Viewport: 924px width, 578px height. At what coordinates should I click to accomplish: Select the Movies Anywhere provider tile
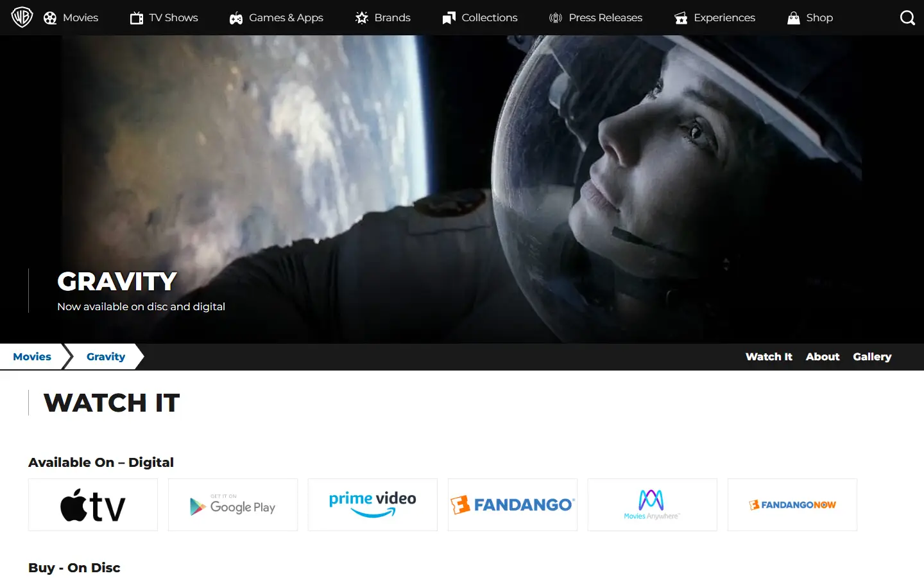tap(653, 505)
